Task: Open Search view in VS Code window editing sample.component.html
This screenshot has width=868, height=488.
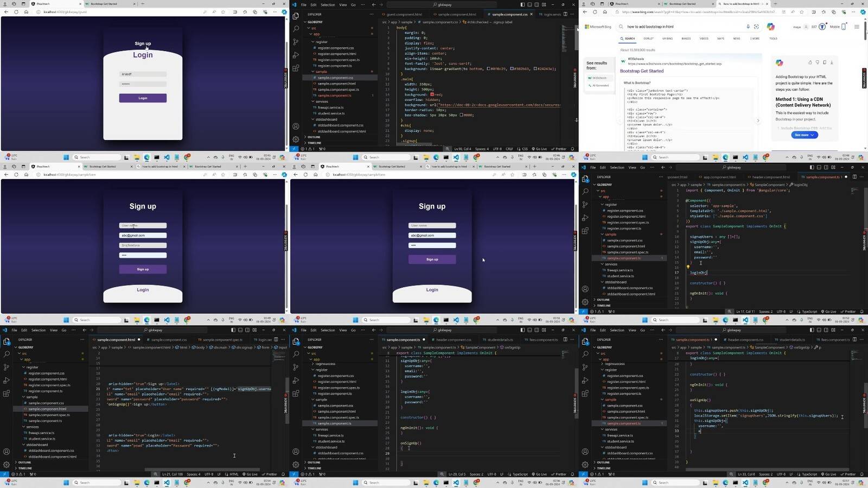Action: tap(7, 354)
